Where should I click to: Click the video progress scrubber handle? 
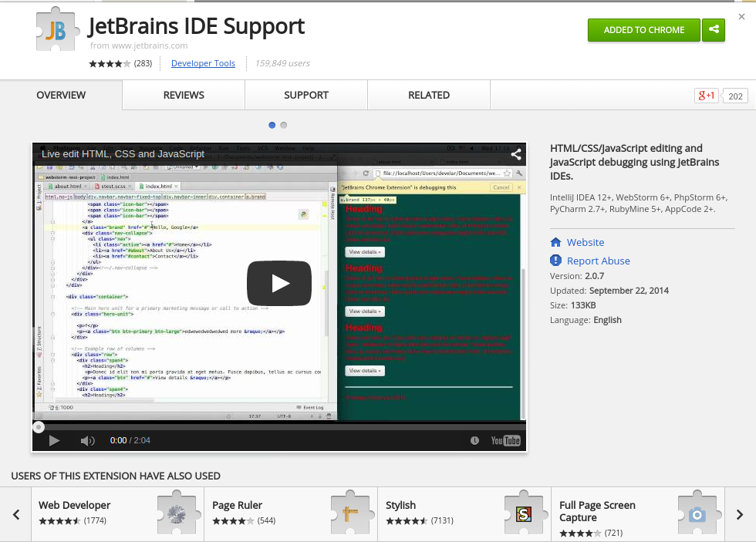(x=39, y=427)
